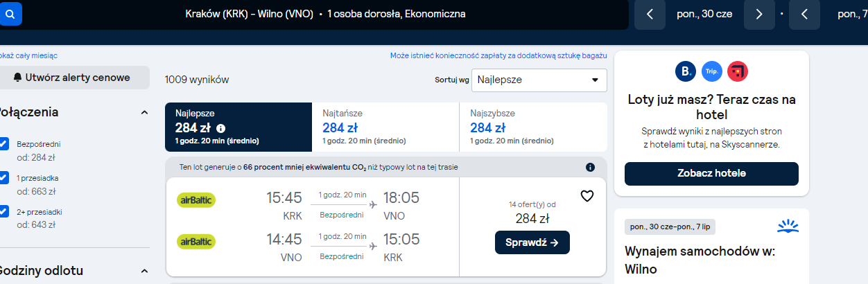The width and height of the screenshot is (868, 284).
Task: Toggle the 1 przesiadka checkbox
Action: coord(3,178)
